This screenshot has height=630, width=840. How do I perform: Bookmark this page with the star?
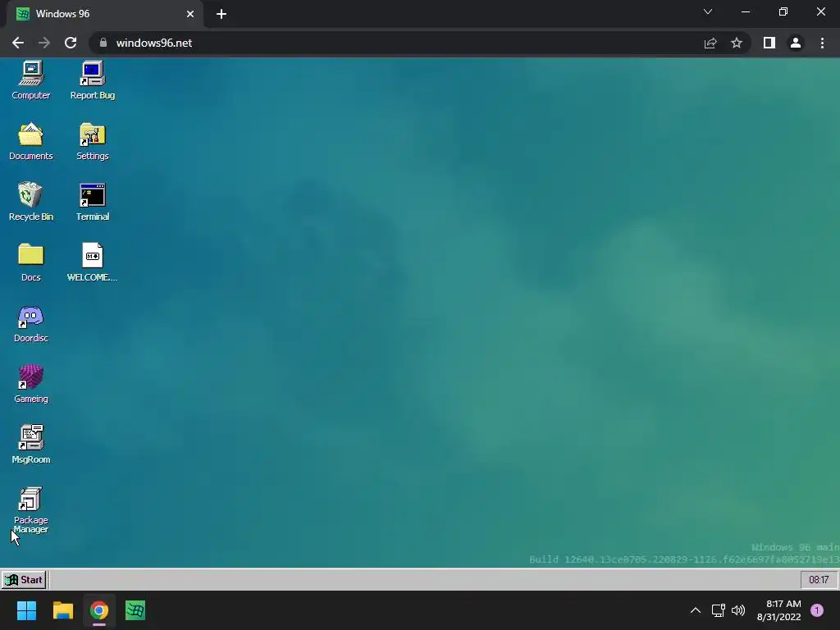(x=737, y=43)
